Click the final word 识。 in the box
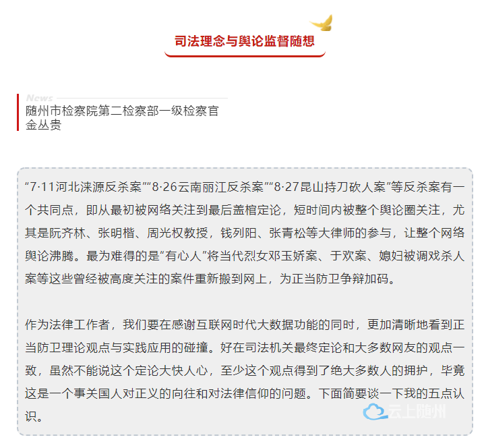 tap(34, 416)
